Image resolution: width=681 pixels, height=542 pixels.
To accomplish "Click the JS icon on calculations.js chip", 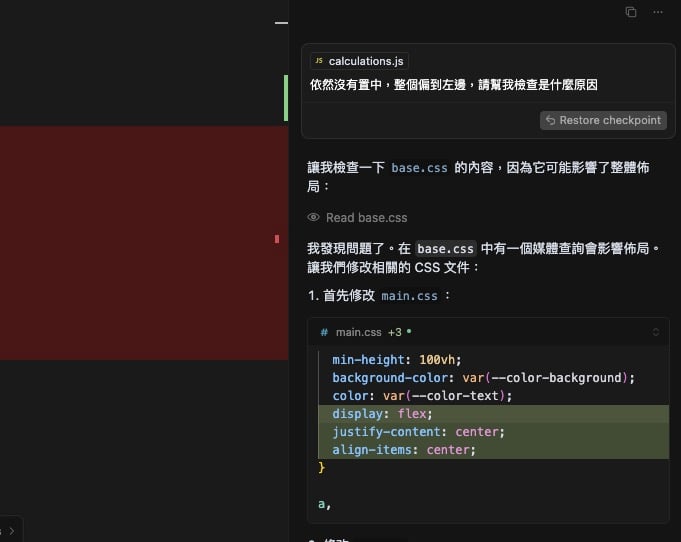I will point(318,61).
